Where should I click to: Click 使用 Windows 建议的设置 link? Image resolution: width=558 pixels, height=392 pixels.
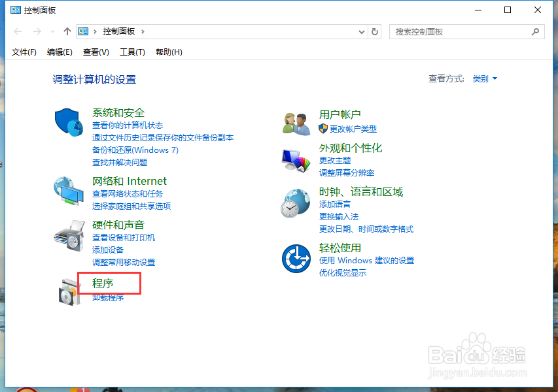coord(366,261)
